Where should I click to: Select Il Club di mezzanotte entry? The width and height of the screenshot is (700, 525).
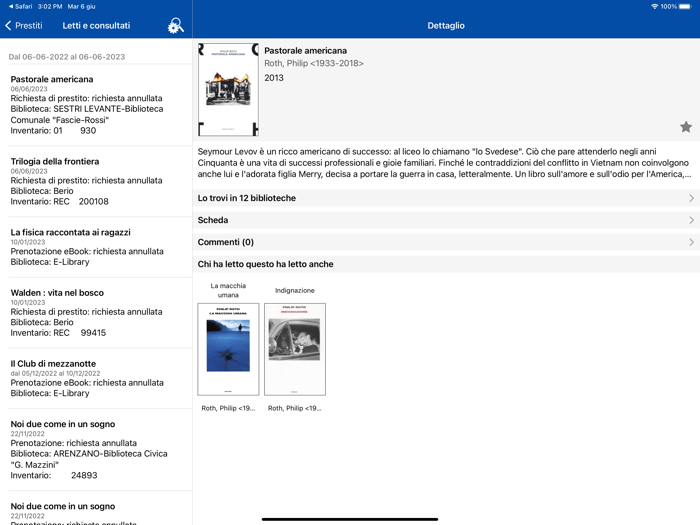(x=96, y=378)
